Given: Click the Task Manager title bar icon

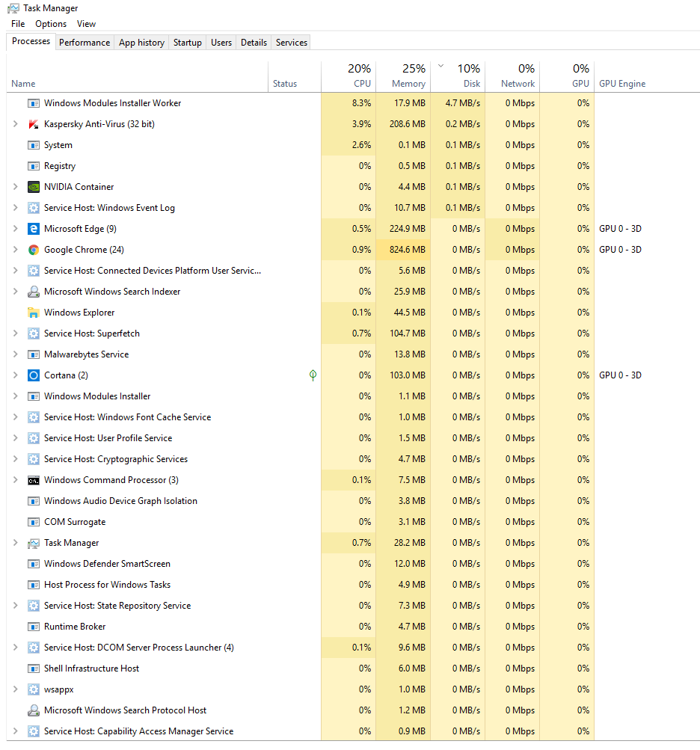Looking at the screenshot, I should tap(13, 8).
